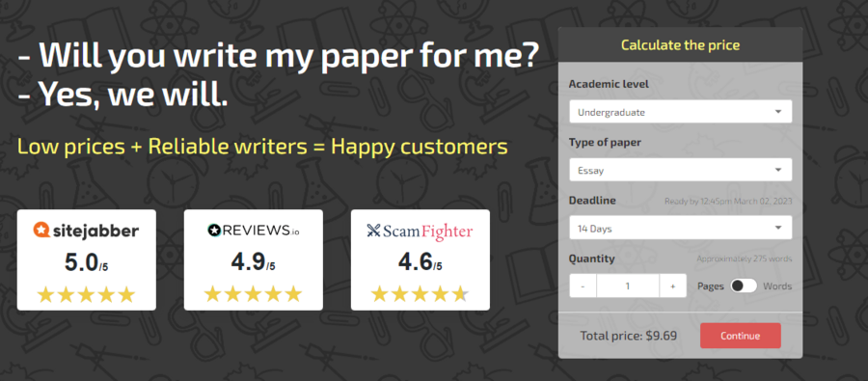Click the Sitejabber orange star logo icon
Image resolution: width=868 pixels, height=381 pixels.
click(x=42, y=230)
